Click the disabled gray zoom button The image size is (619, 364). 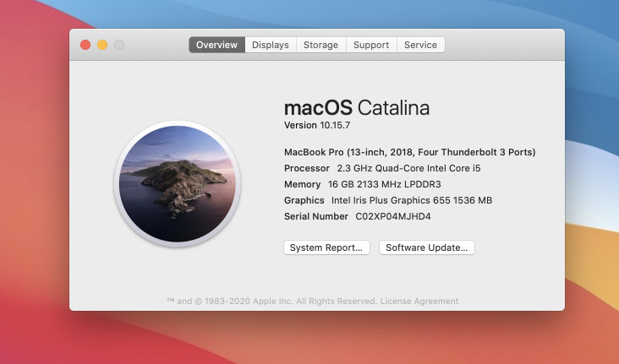pyautogui.click(x=119, y=45)
